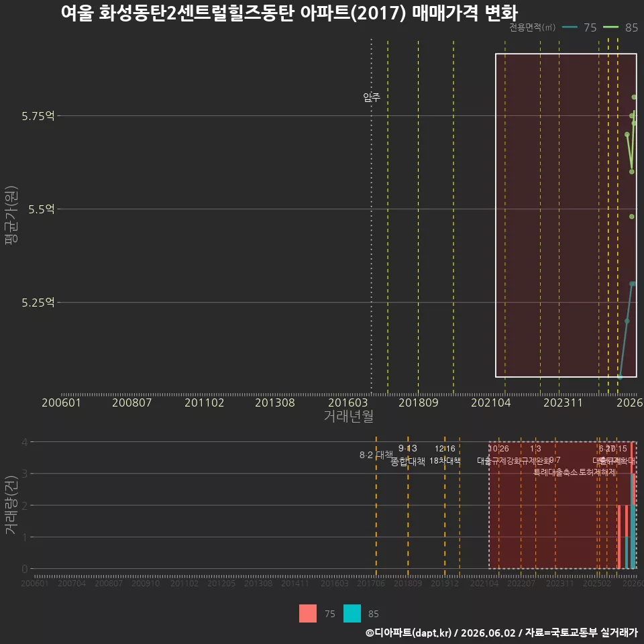Click the 5.75억 y-axis label
The height and width of the screenshot is (644, 644).
pos(38,116)
